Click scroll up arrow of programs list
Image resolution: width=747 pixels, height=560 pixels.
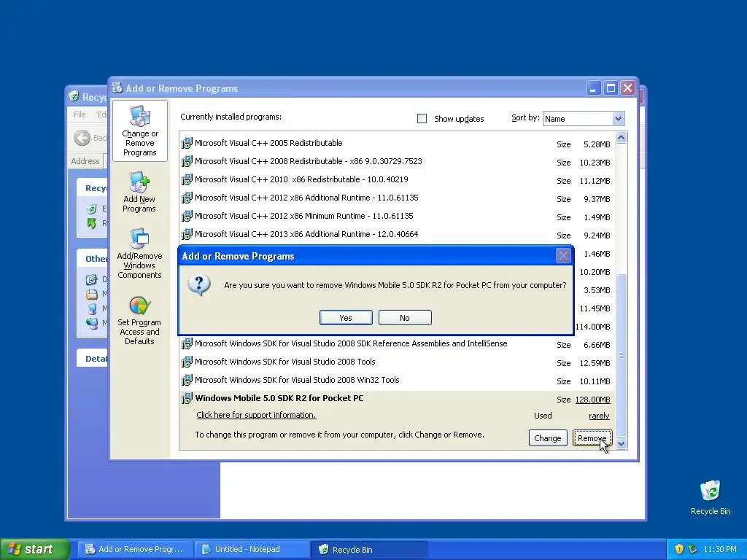coord(621,138)
